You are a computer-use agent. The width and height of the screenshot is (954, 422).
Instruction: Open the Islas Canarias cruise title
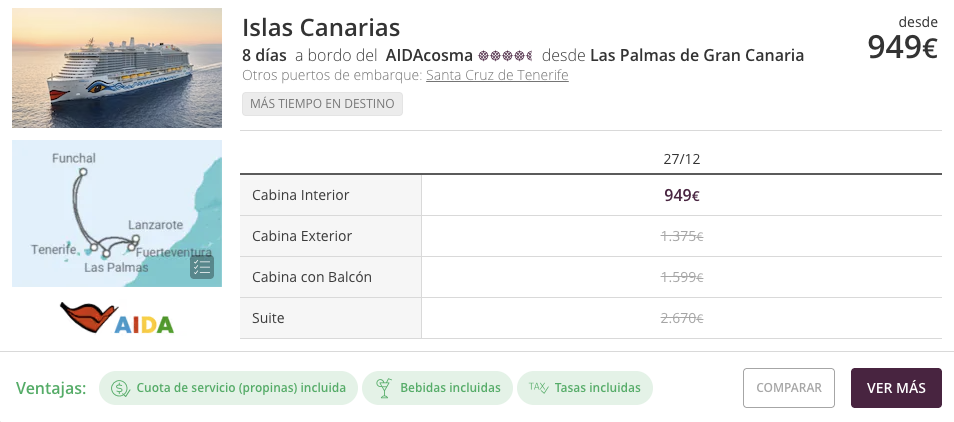(x=321, y=27)
